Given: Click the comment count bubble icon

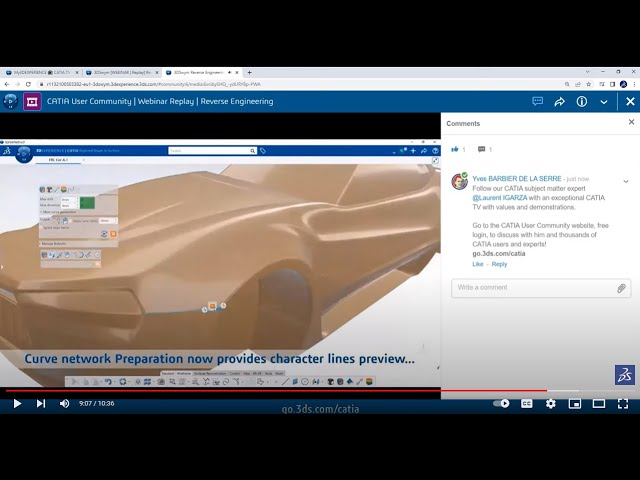Looking at the screenshot, I should click(482, 149).
